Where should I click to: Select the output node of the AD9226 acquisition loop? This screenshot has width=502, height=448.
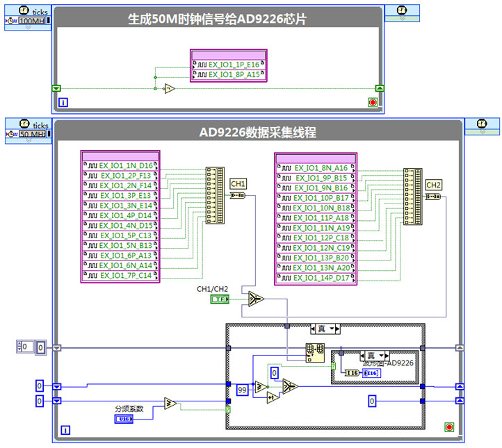point(482,126)
